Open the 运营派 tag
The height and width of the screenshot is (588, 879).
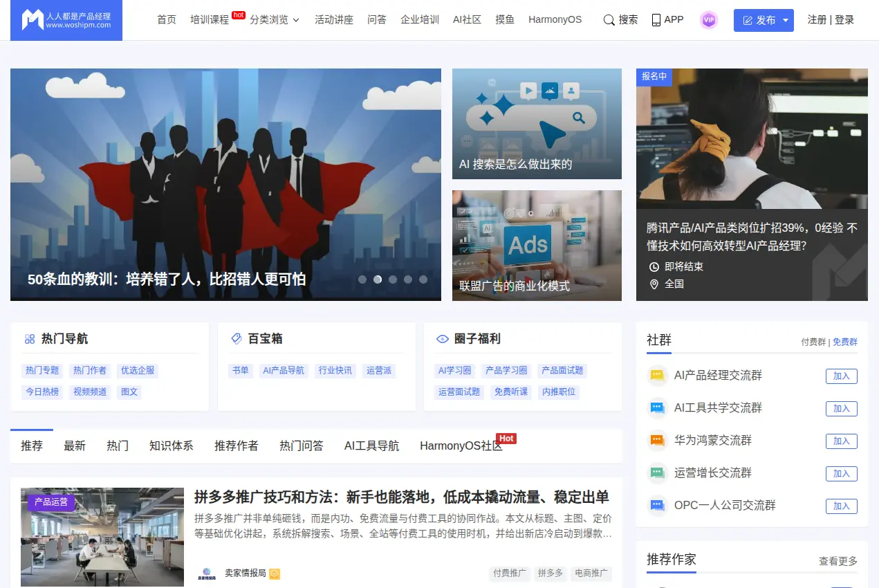379,370
